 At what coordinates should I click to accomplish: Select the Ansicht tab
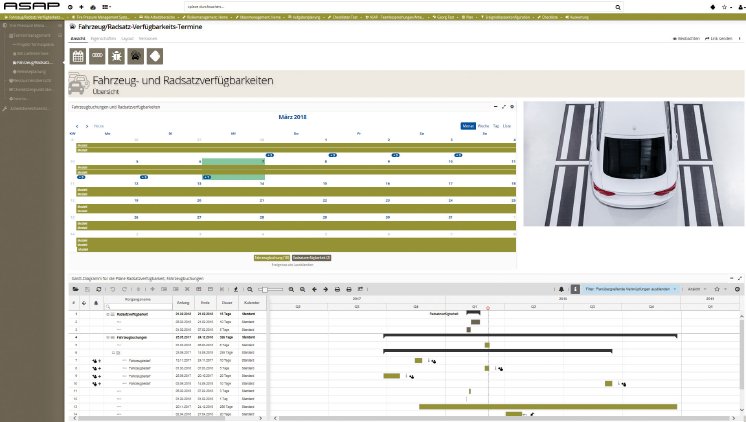pyautogui.click(x=77, y=38)
